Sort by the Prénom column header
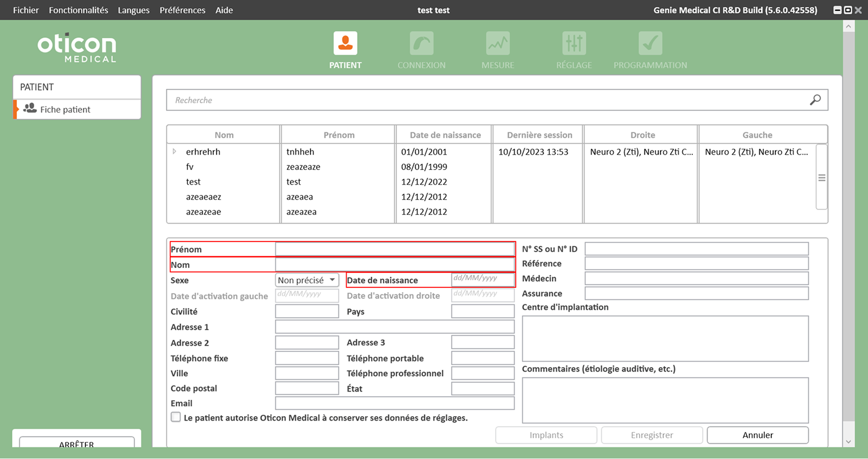Screen dimensions: 868x459 click(x=339, y=135)
